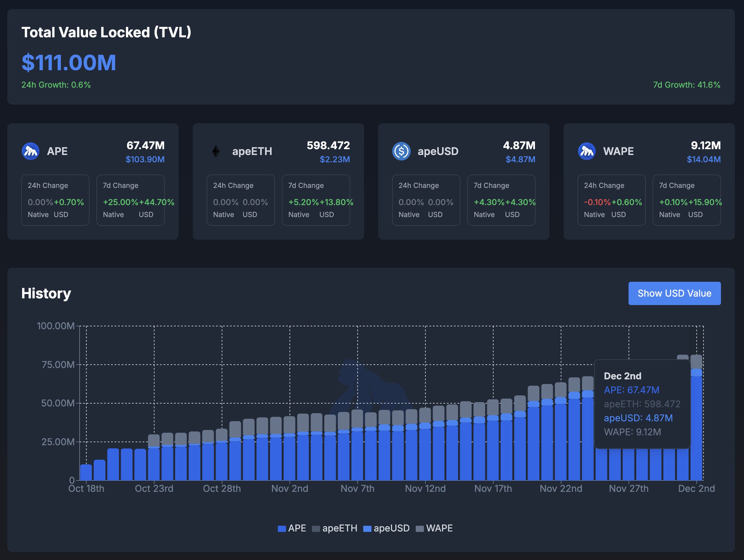Viewport: 744px width, 560px height.
Task: Click the 24h Growth 0.6% label
Action: click(x=56, y=85)
